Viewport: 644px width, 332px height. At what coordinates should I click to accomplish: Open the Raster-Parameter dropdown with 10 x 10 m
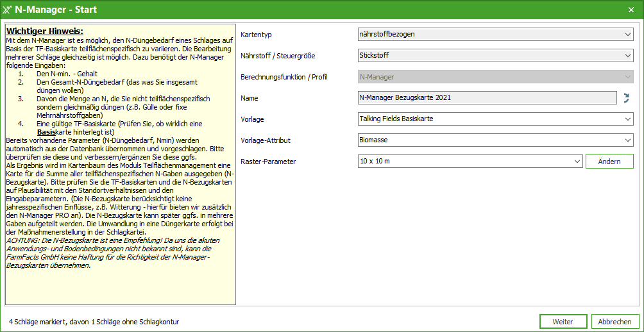pyautogui.click(x=470, y=161)
